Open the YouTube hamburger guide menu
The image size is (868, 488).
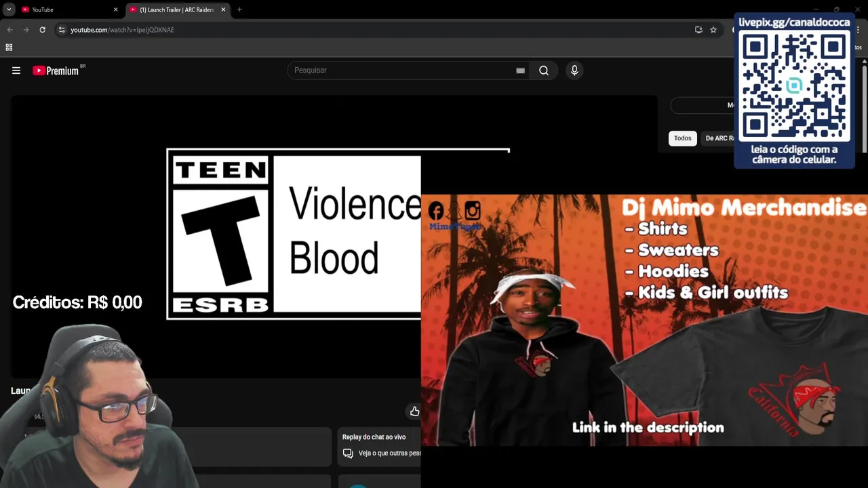point(16,70)
